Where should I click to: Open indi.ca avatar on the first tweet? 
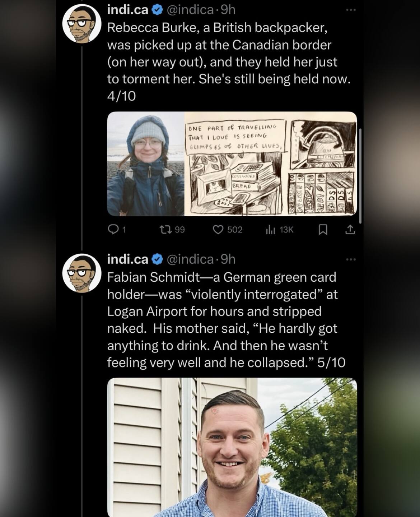click(x=82, y=24)
